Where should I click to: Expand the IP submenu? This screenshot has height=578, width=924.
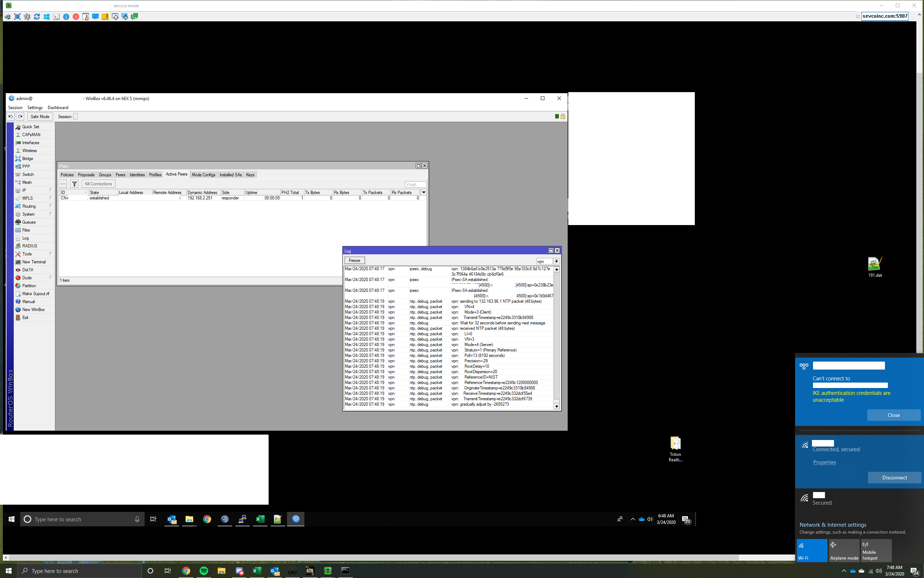click(x=24, y=190)
